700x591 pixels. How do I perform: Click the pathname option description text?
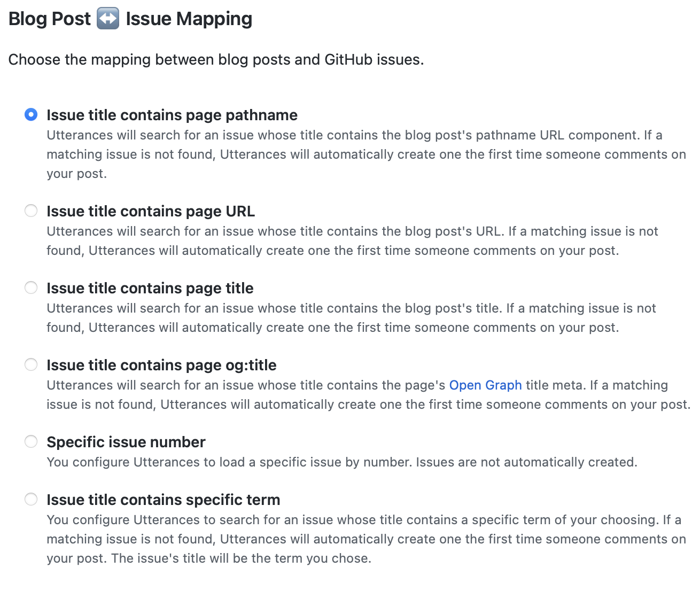[x=366, y=154]
